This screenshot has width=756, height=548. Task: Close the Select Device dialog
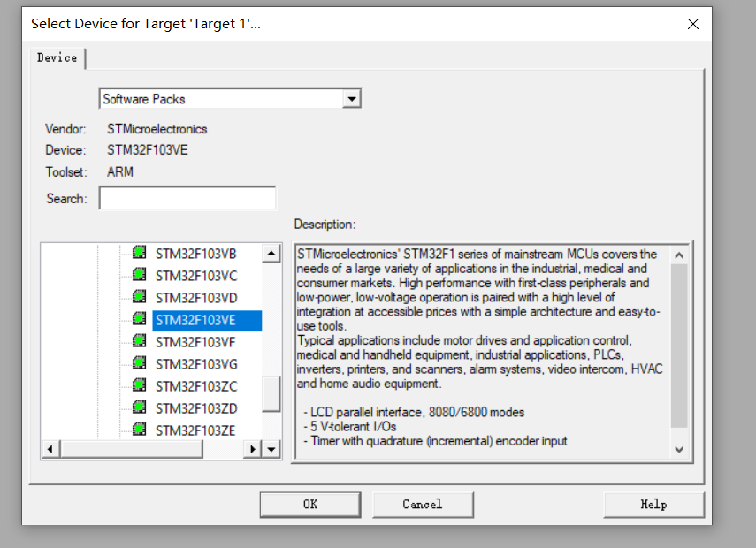point(693,24)
